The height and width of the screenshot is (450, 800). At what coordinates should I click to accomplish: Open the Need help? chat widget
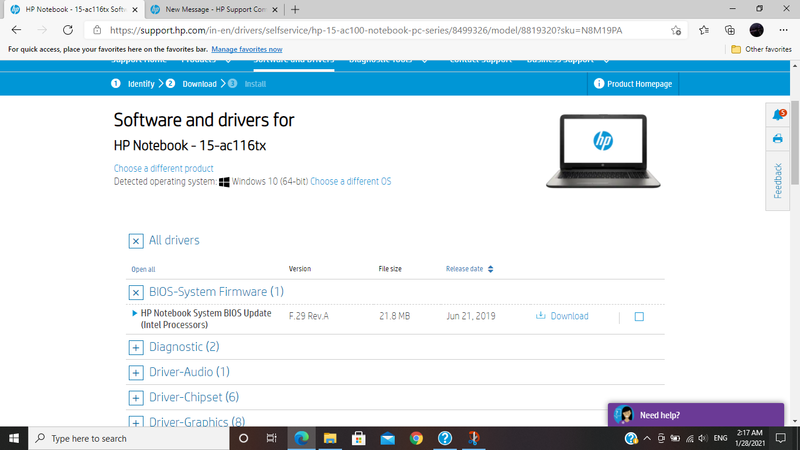click(696, 415)
